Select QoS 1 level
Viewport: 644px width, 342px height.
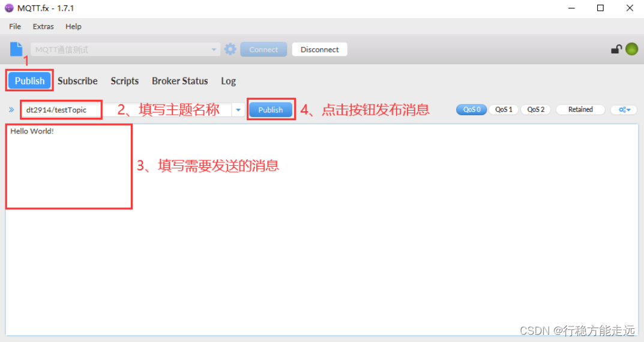504,109
